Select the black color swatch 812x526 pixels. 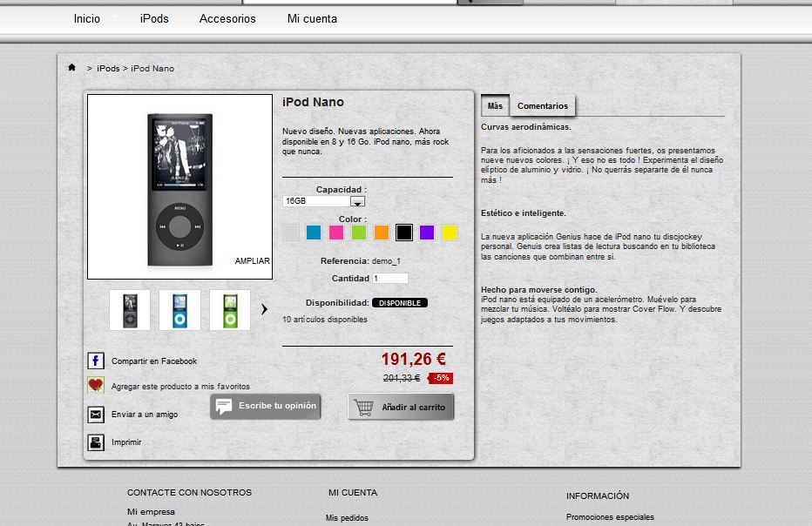point(404,233)
